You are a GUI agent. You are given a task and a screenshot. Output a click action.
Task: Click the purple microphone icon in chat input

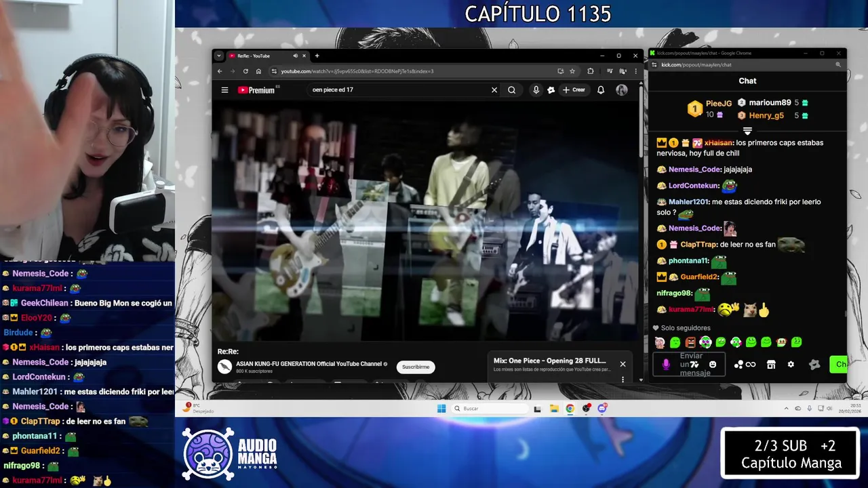666,365
